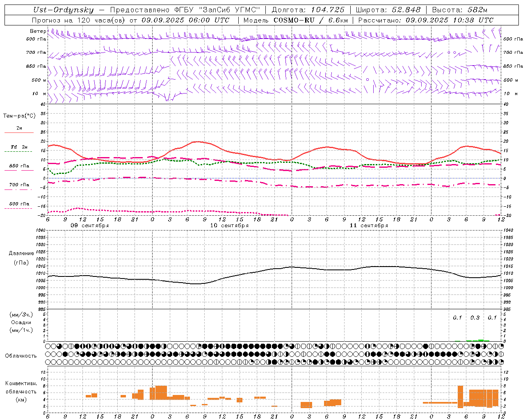Click the 11 сентября date label

point(369,226)
